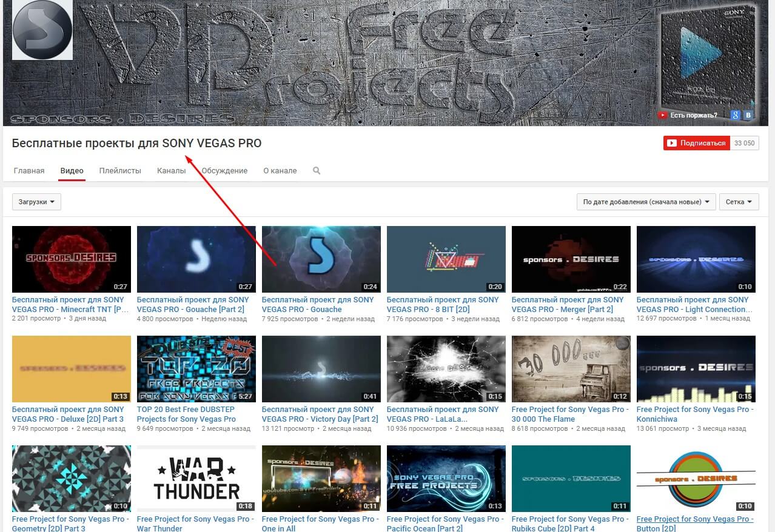This screenshot has height=532, width=775.
Task: Click the 33 050 subscriber count
Action: [745, 143]
